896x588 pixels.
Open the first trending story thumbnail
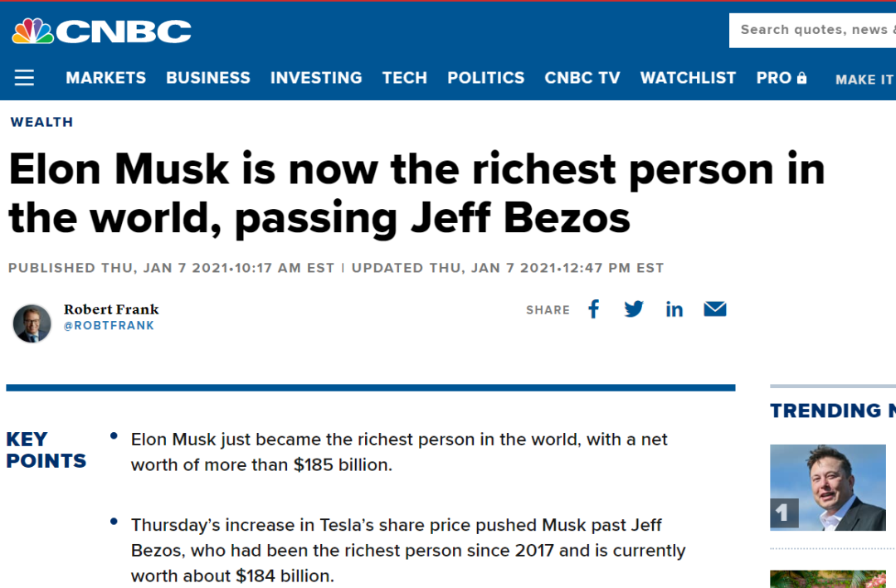[x=827, y=488]
